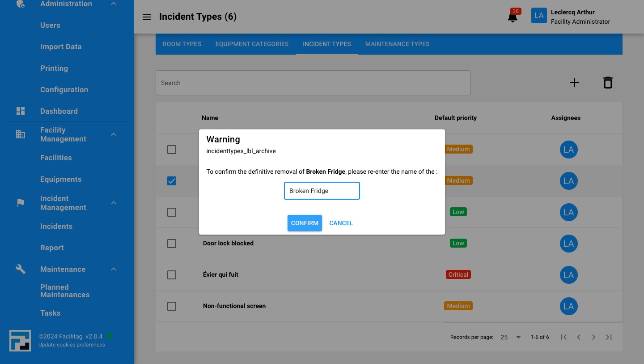Image resolution: width=644 pixels, height=364 pixels.
Task: Open the Records per page dropdown
Action: [x=510, y=337]
